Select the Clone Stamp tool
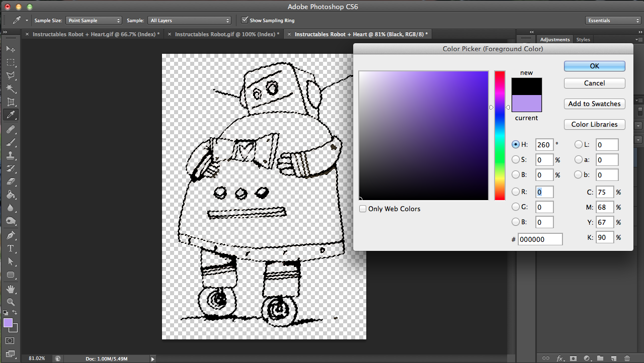The height and width of the screenshot is (363, 644). pyautogui.click(x=11, y=155)
